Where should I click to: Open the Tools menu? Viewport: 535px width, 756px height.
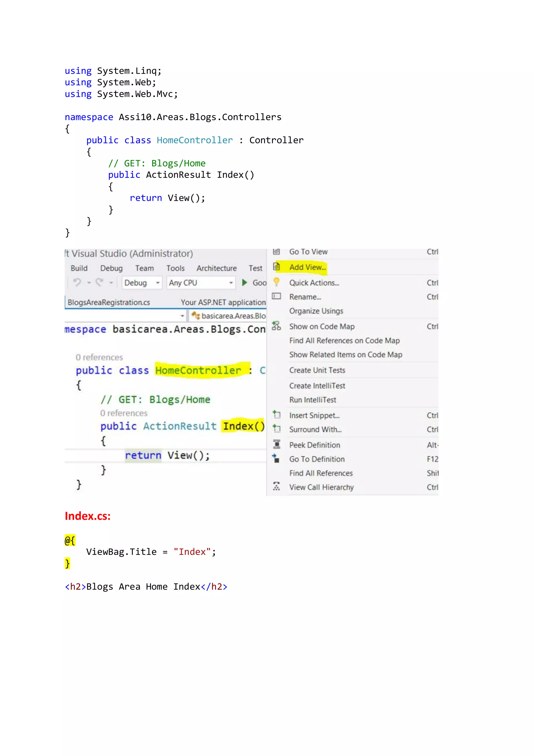[x=175, y=268]
